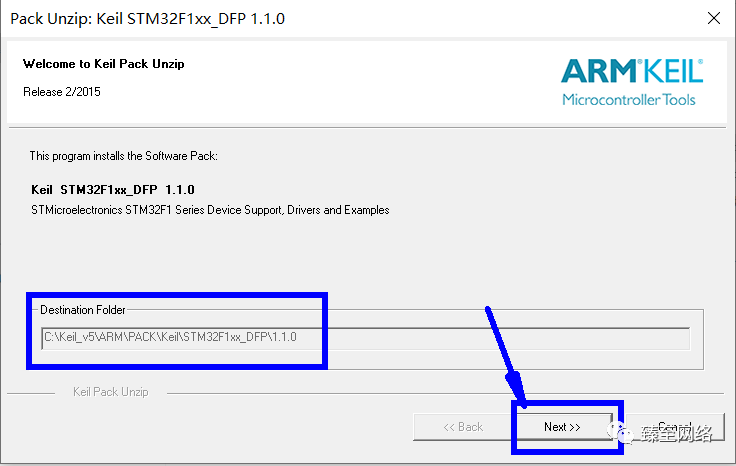Click the 'Keil Pack Unzip' footer label

111,392
